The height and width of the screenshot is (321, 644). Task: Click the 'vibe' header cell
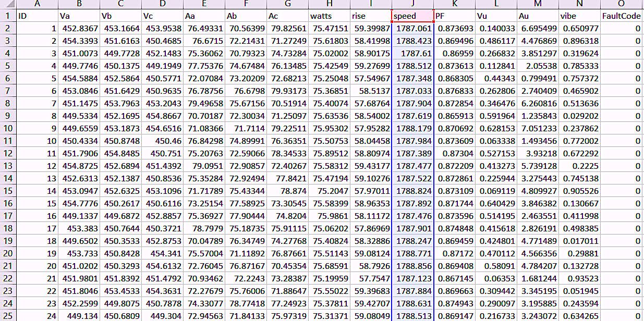tap(579, 16)
